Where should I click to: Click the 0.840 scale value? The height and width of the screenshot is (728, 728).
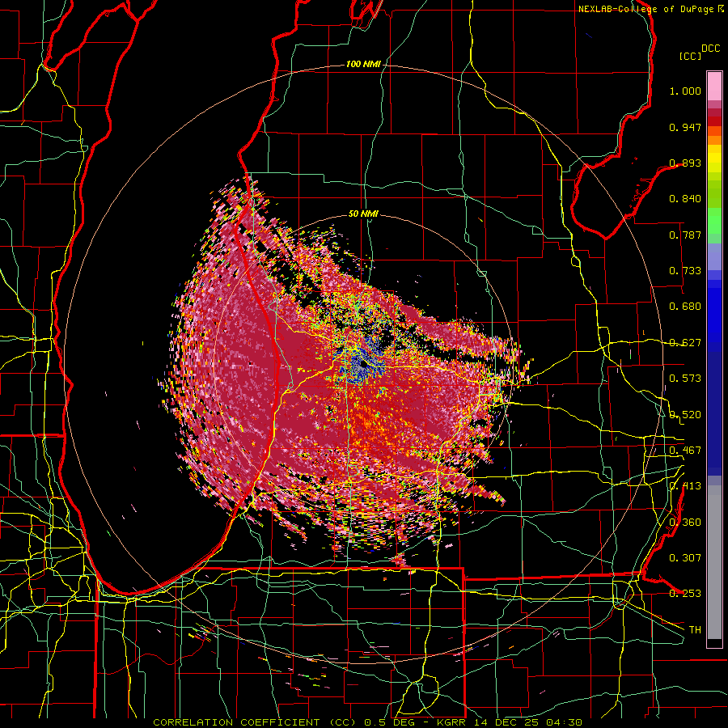coord(685,199)
